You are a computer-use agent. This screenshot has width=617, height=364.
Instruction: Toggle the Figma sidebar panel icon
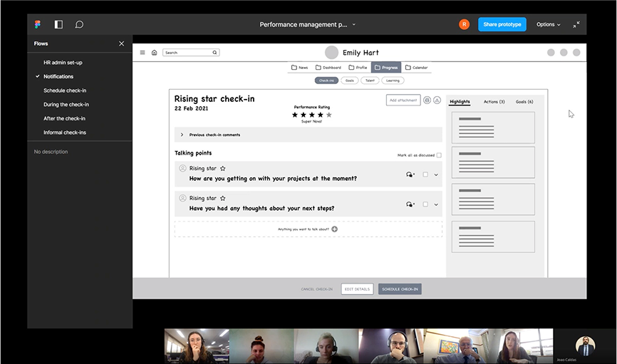(58, 24)
